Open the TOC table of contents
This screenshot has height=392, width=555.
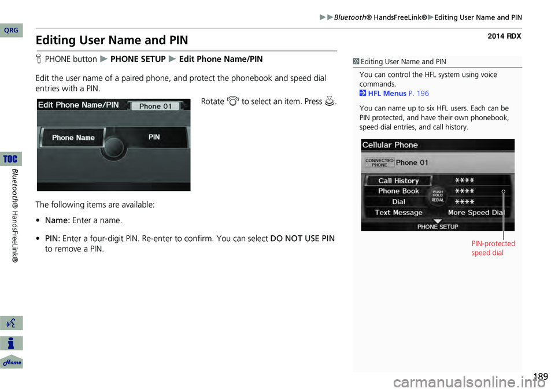pos(10,159)
